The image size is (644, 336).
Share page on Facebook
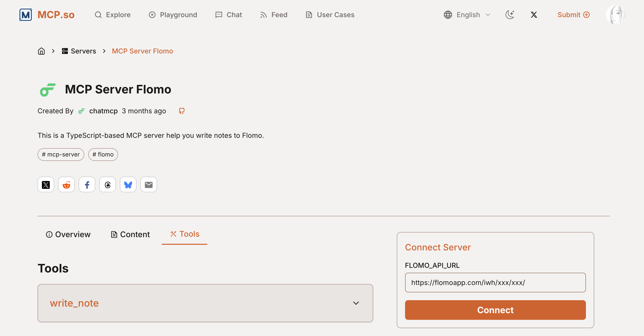point(87,185)
